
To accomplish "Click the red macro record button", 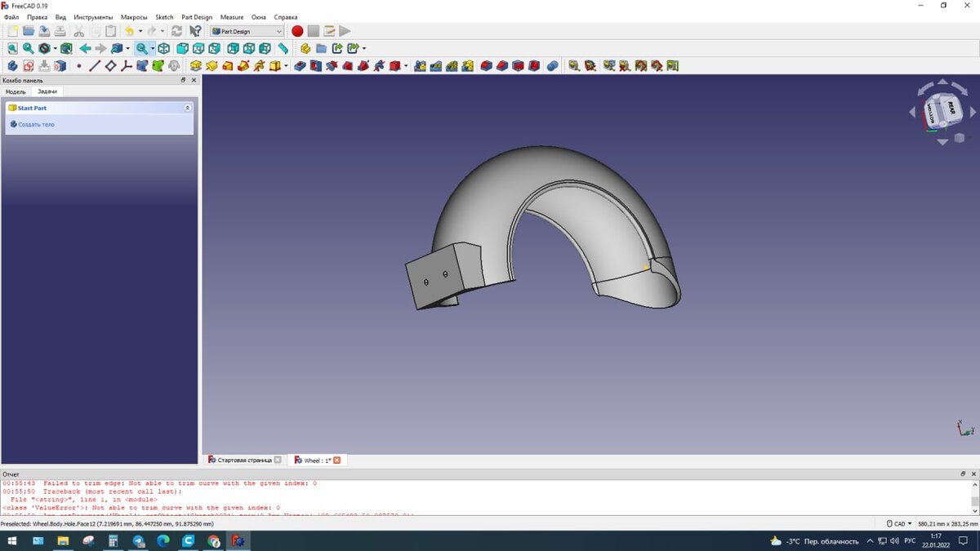I will (297, 31).
